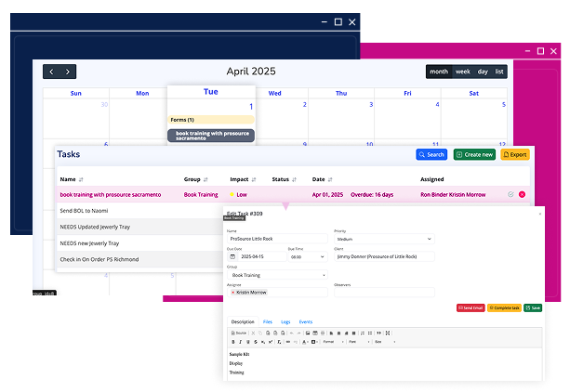Sort tasks by Status column

285,179
